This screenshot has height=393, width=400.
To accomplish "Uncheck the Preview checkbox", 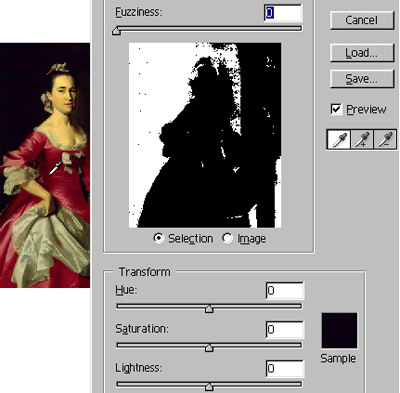I will point(336,109).
